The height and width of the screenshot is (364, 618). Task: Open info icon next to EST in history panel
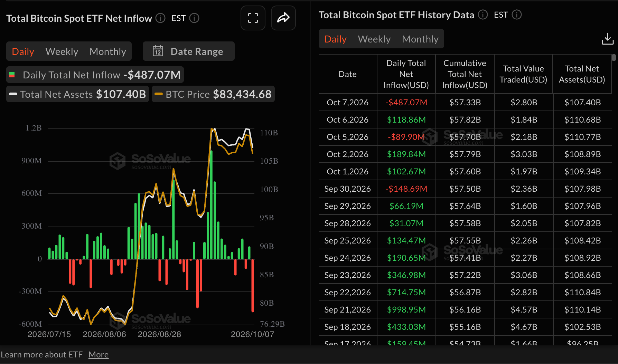click(516, 15)
